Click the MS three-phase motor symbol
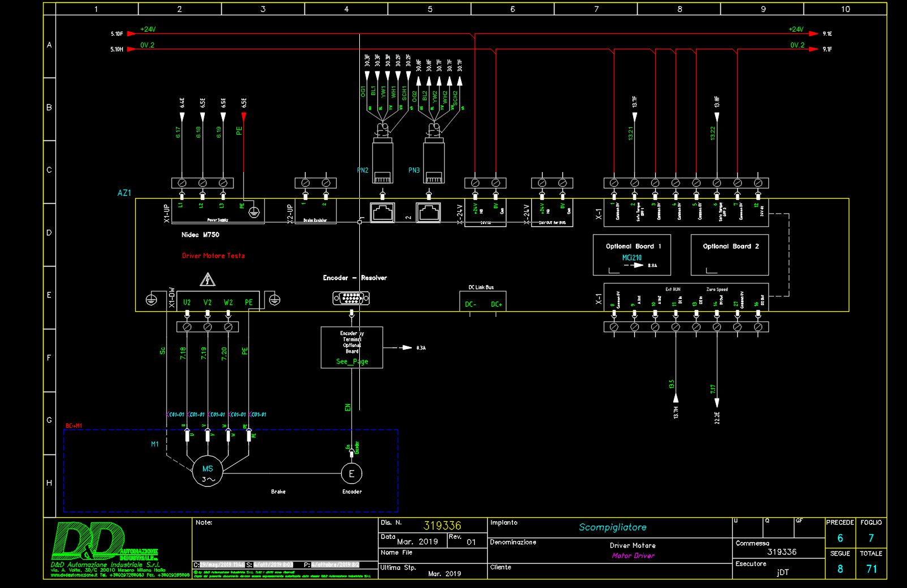 click(x=208, y=473)
